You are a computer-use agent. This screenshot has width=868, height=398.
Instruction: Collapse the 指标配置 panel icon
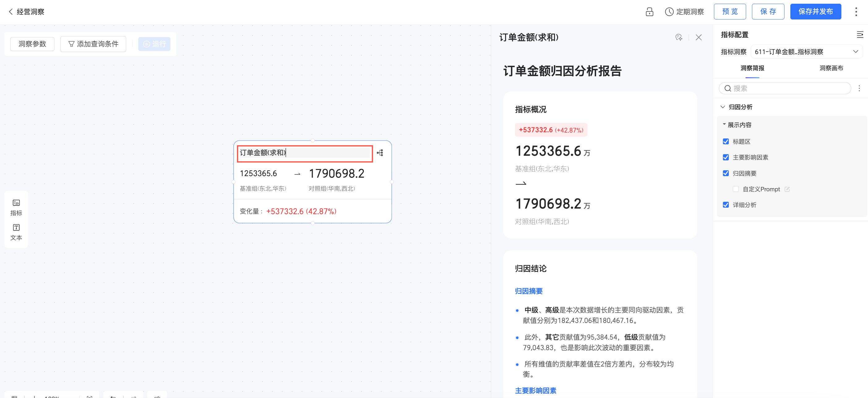(x=860, y=35)
